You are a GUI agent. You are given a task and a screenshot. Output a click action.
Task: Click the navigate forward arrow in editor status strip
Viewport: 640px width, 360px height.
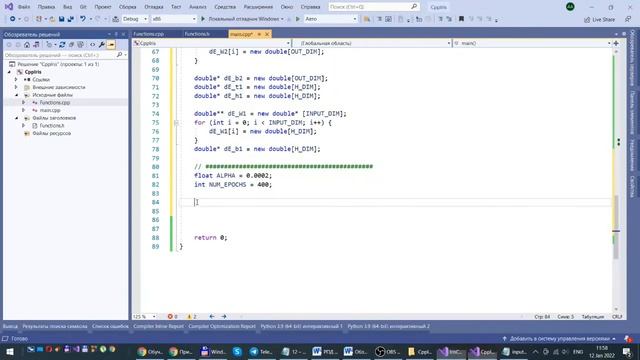pyautogui.click(x=224, y=316)
